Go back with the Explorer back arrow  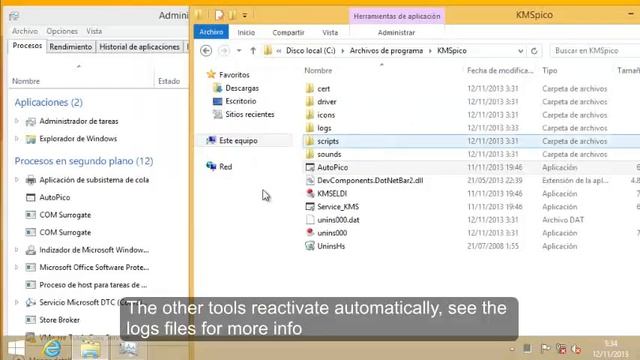[206, 51]
